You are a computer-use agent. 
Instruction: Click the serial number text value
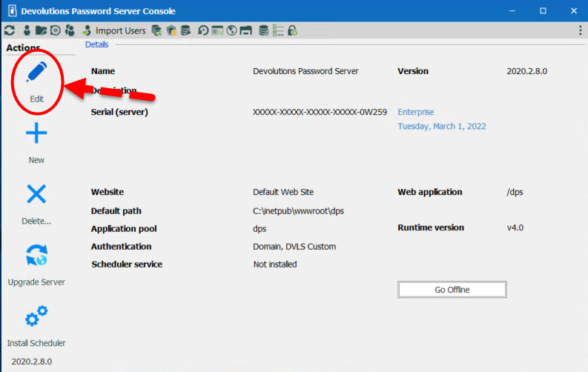click(x=320, y=112)
